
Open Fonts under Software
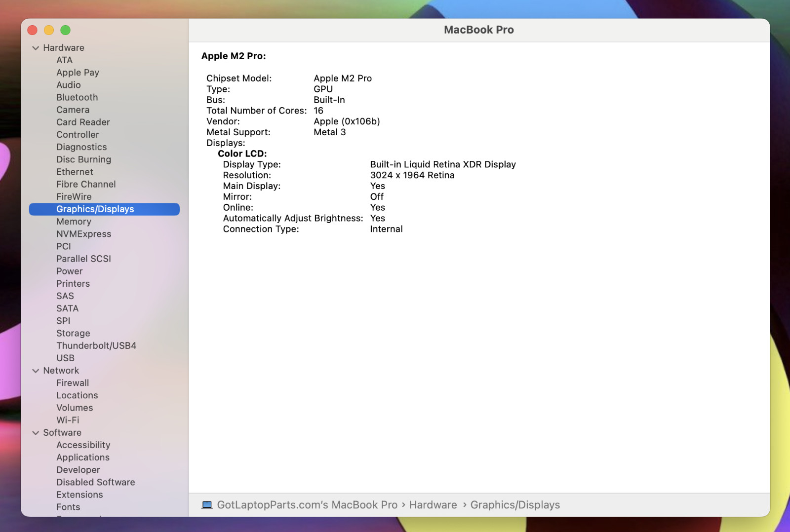tap(68, 507)
